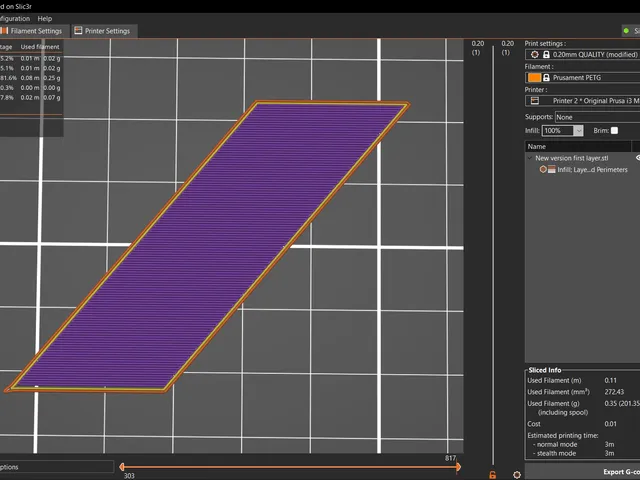
Task: Click the 0.25 g legend value
Action: [52, 78]
